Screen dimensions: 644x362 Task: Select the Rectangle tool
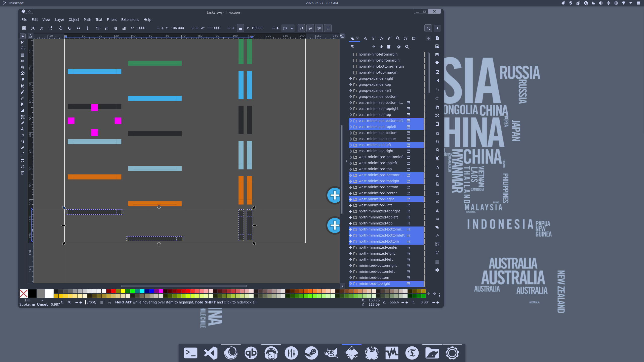click(x=23, y=55)
